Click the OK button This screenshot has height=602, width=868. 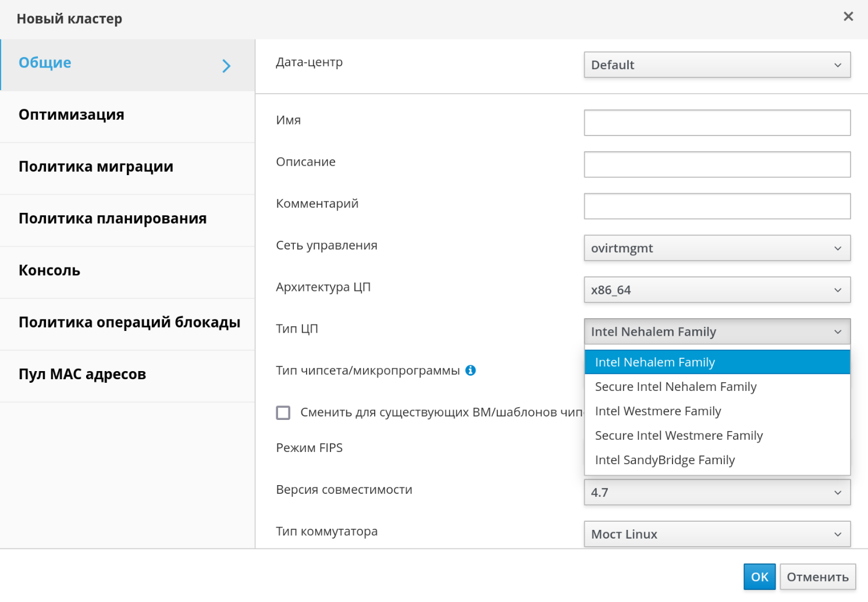pos(759,577)
